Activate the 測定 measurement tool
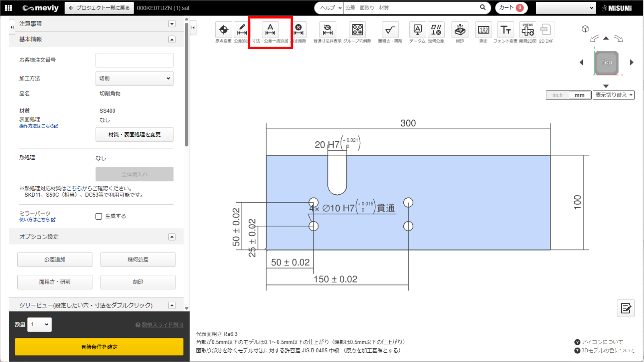This screenshot has height=362, width=644. pyautogui.click(x=483, y=30)
